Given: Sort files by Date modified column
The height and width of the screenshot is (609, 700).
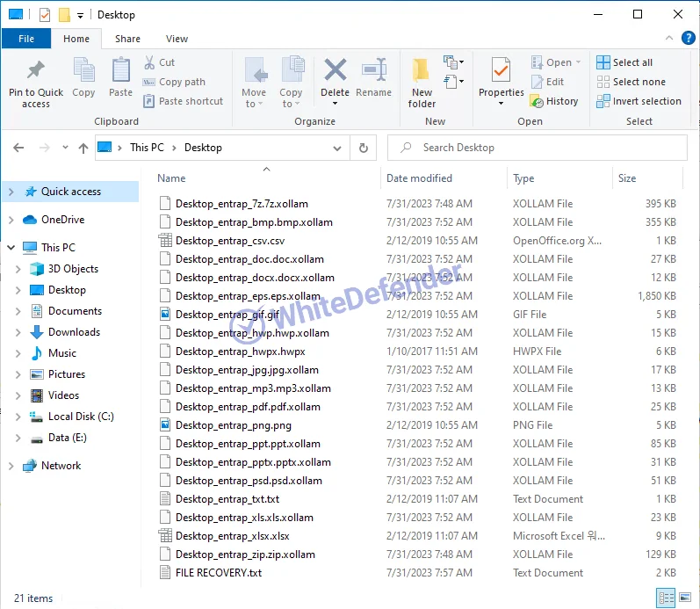Looking at the screenshot, I should point(420,178).
